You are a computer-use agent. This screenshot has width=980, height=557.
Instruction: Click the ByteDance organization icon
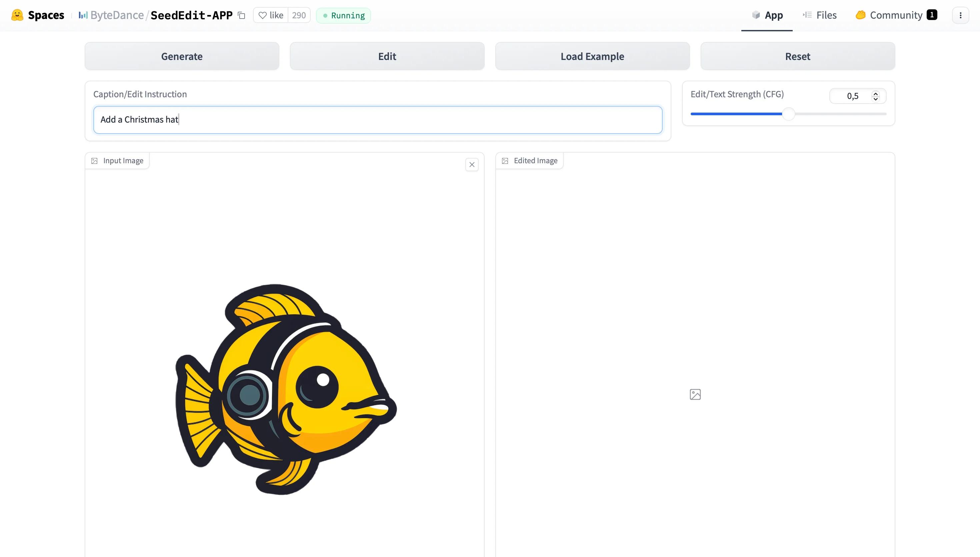pos(83,15)
